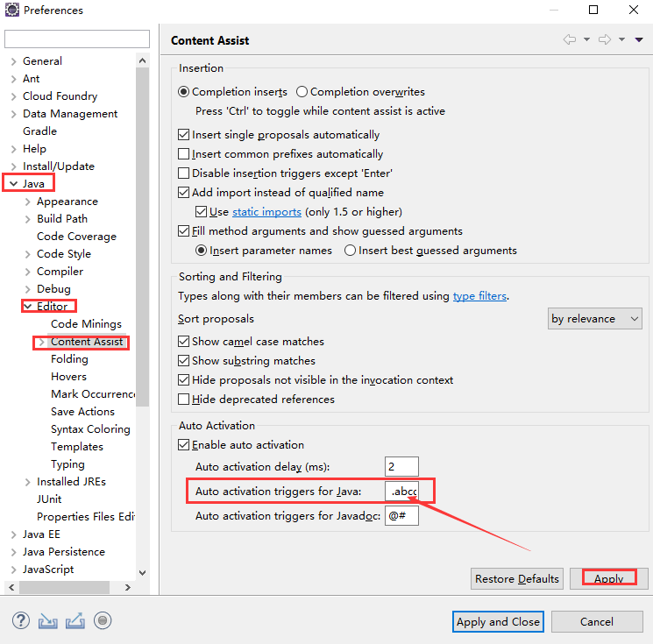
Task: Select Insert best guessed arguments option
Action: coord(351,251)
